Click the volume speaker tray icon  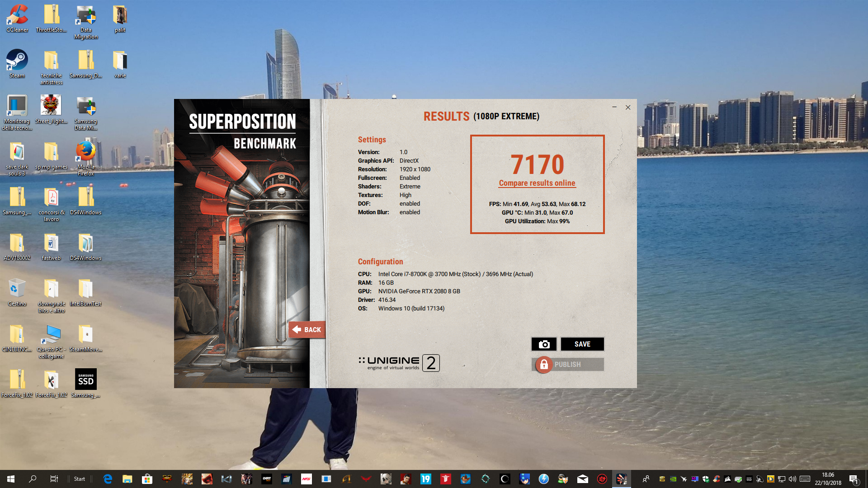[x=793, y=479]
